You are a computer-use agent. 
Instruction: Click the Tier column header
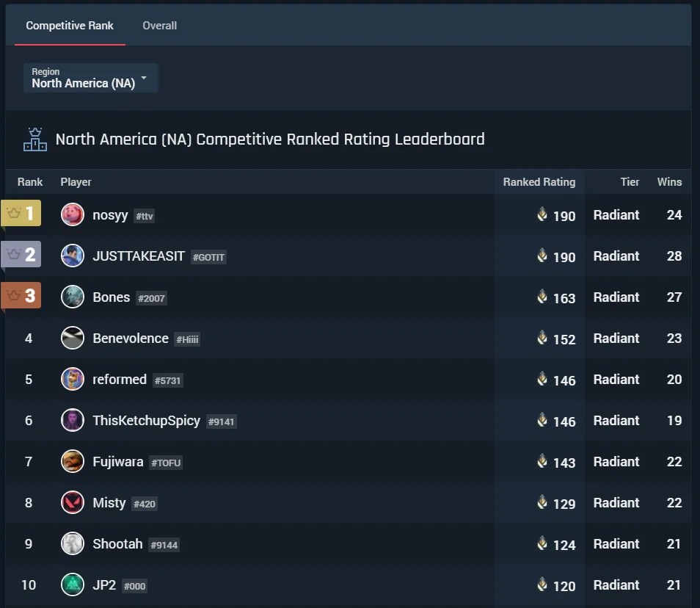point(630,182)
